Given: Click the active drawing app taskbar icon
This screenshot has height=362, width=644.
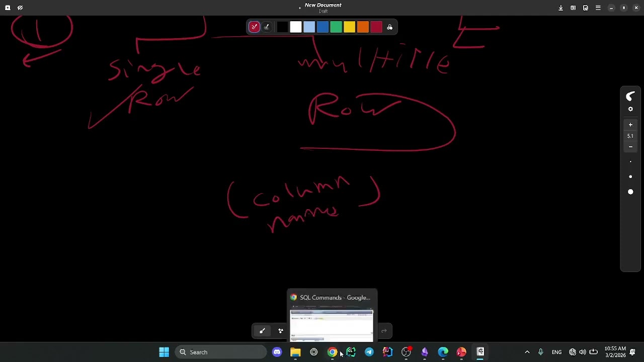Looking at the screenshot, I should [480, 352].
